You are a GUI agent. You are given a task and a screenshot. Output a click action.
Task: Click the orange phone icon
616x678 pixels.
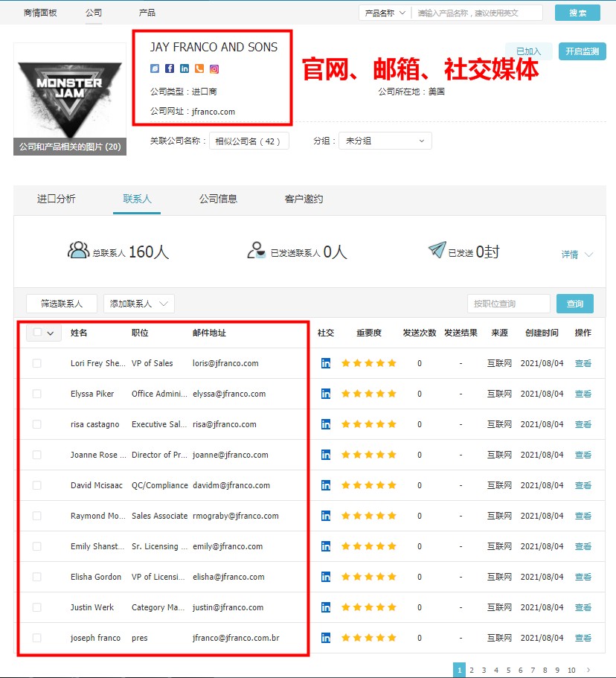[x=199, y=68]
